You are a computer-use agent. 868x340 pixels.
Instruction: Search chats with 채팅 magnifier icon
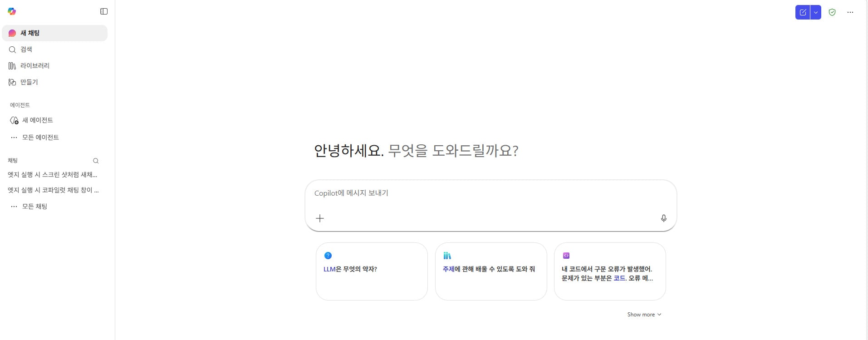click(96, 161)
